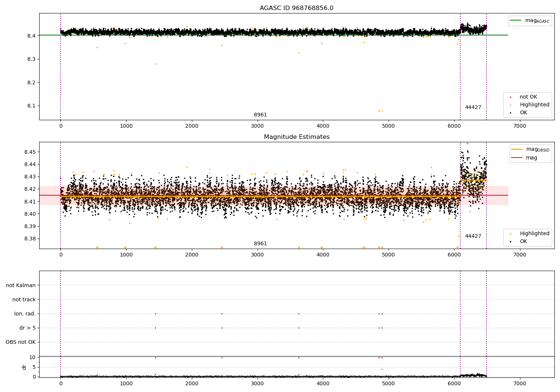
Task: Click the 'Magnitude Estimates' subplot title
Action: [296, 137]
